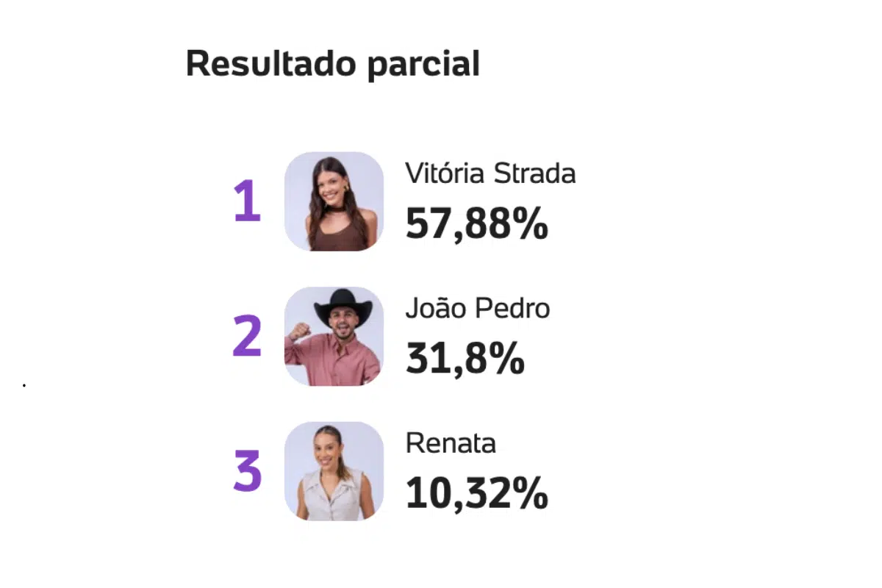Click the purple rank number 3
882x588 pixels.
(x=247, y=472)
